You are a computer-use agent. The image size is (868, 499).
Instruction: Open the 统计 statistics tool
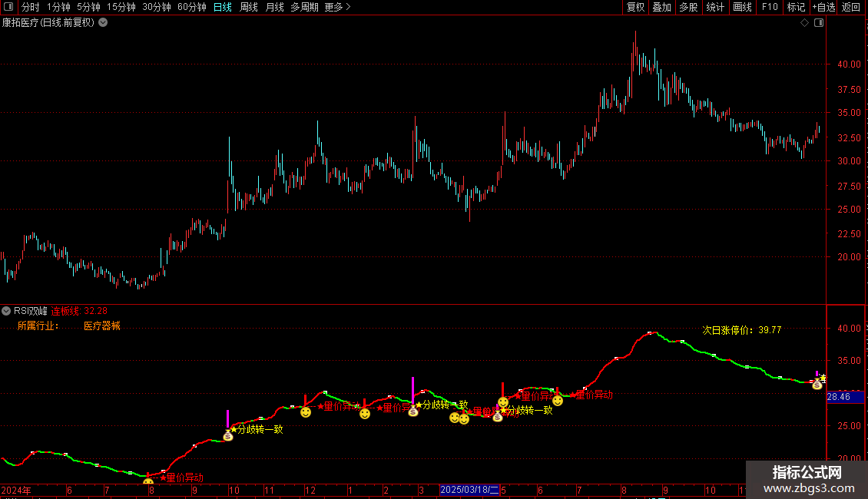point(714,7)
